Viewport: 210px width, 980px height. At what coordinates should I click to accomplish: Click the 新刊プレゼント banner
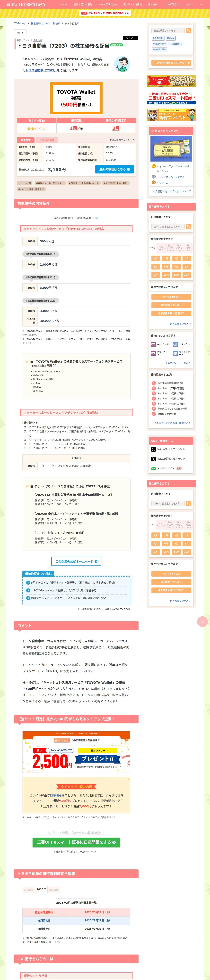(171, 114)
